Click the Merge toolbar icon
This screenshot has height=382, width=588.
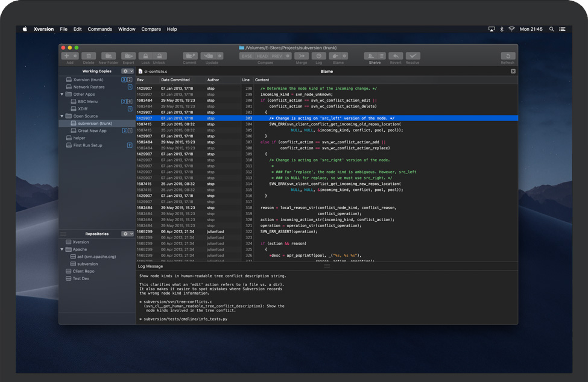pyautogui.click(x=302, y=56)
